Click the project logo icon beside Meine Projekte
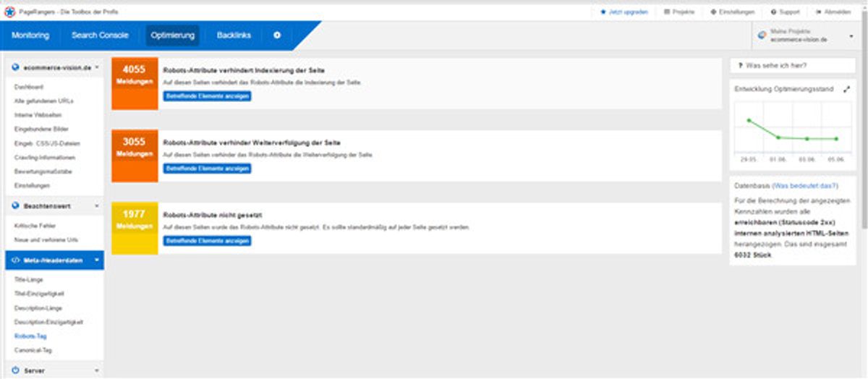The image size is (868, 379). tap(762, 35)
